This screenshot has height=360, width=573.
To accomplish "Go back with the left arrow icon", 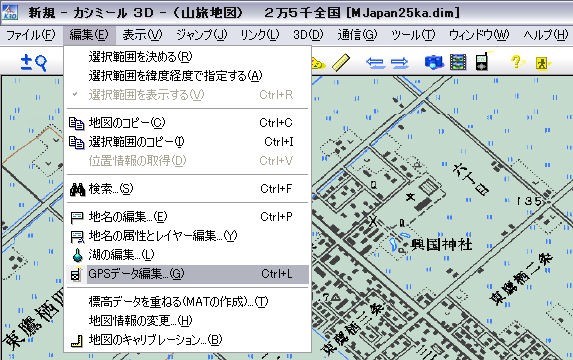I will click(x=376, y=63).
